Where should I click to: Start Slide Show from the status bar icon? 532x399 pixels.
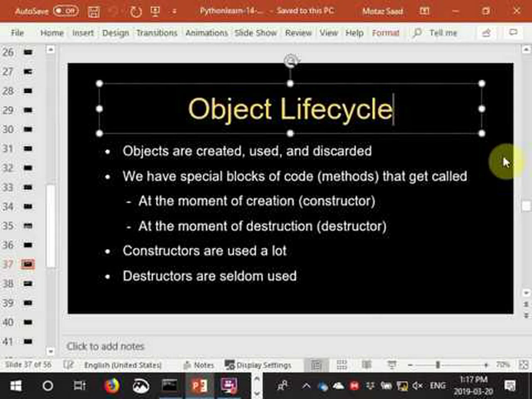(x=392, y=365)
